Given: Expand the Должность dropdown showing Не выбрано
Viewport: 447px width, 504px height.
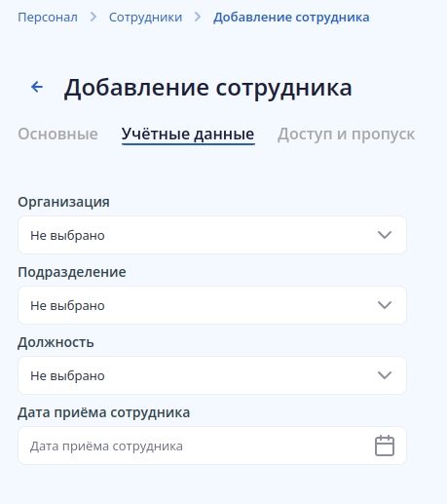Looking at the screenshot, I should [x=212, y=375].
